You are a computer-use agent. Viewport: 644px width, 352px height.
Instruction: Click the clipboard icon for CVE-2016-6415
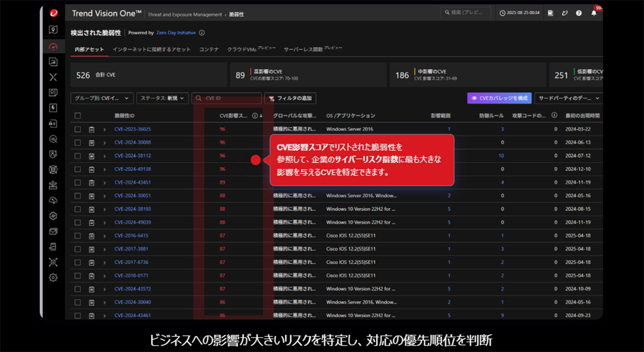pyautogui.click(x=91, y=235)
